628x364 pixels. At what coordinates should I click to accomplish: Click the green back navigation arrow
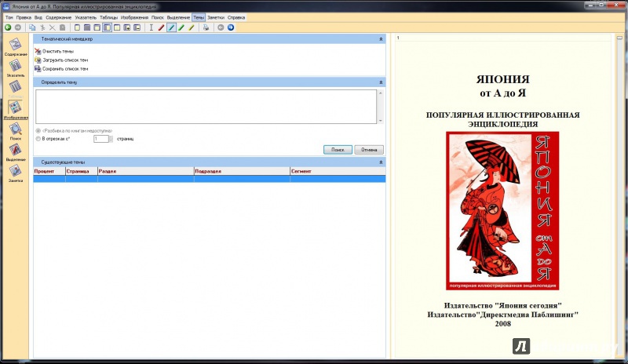pos(8,27)
